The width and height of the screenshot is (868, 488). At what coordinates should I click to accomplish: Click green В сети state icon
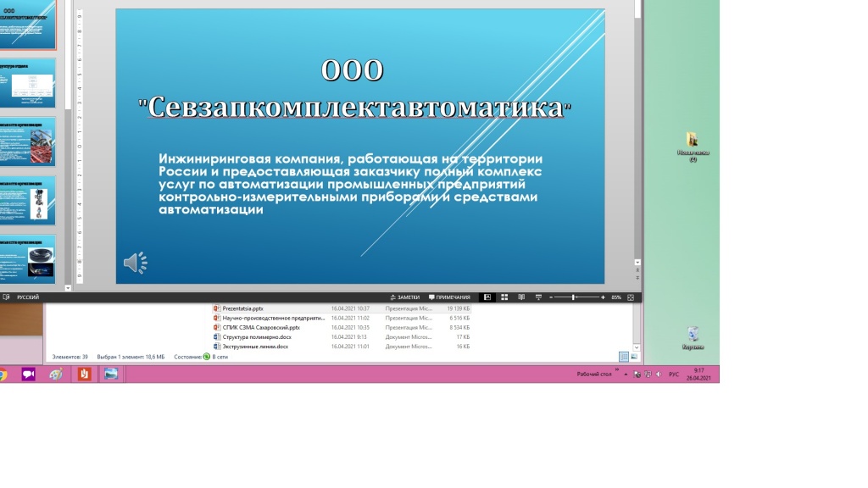207,357
